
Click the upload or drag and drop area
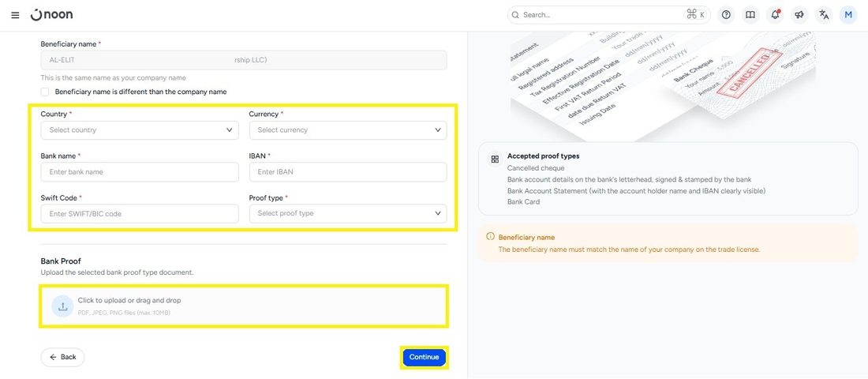(x=244, y=306)
